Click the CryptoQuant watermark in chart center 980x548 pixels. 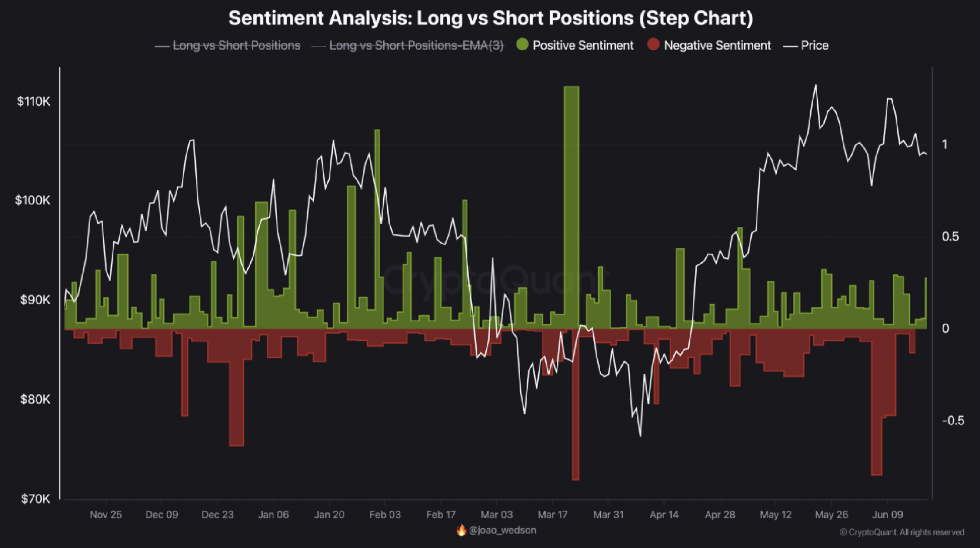click(496, 281)
